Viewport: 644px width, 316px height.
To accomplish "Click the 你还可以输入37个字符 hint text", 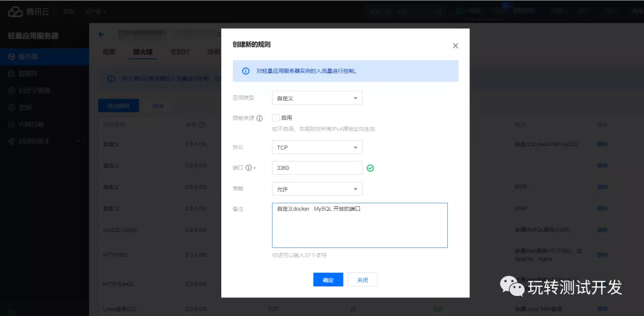I will pos(299,255).
